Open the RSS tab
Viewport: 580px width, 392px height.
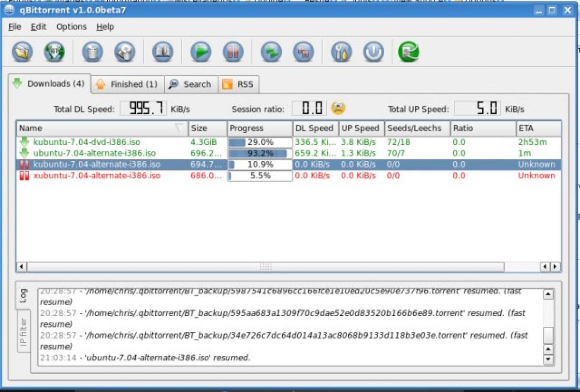(x=239, y=84)
